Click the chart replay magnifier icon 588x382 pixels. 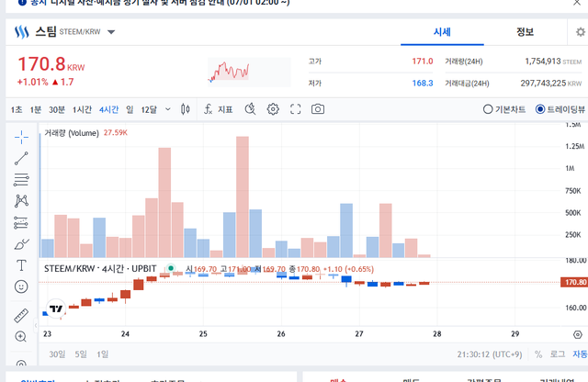(x=250, y=109)
